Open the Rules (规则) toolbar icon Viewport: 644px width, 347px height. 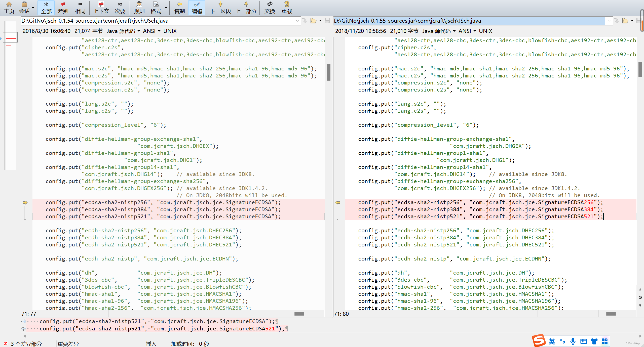[139, 7]
